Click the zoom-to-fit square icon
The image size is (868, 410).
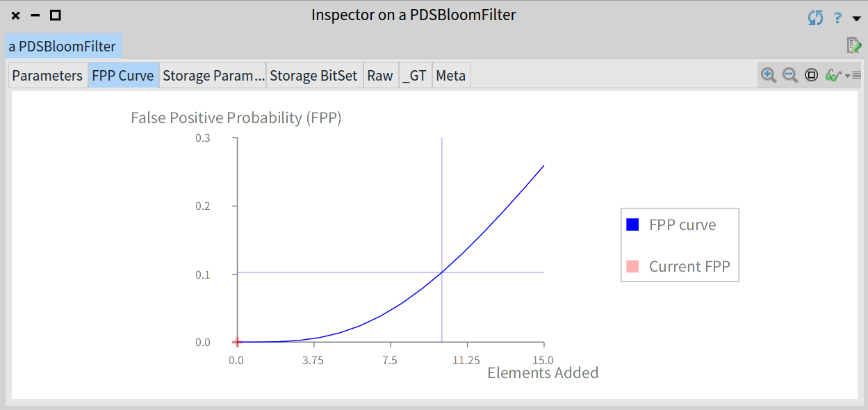pos(811,75)
